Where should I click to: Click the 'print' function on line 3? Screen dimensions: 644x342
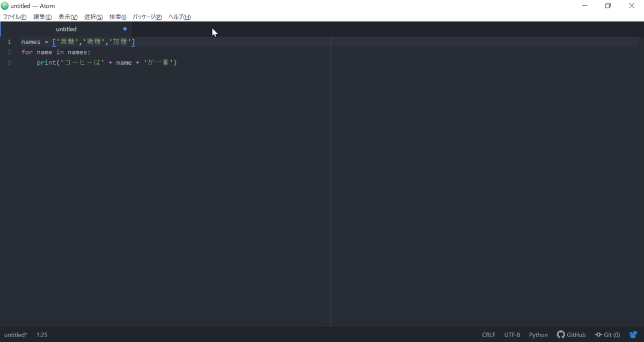46,63
